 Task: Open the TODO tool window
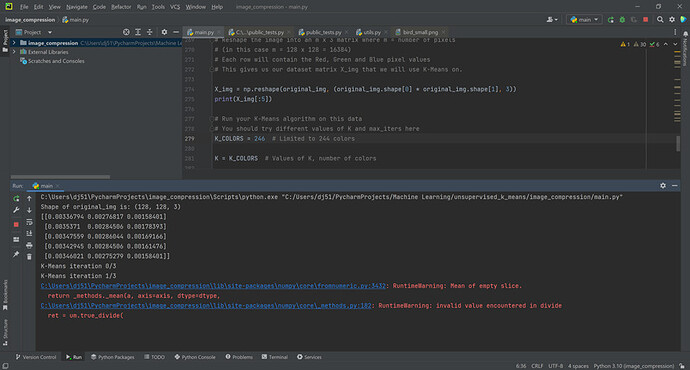pos(154,357)
